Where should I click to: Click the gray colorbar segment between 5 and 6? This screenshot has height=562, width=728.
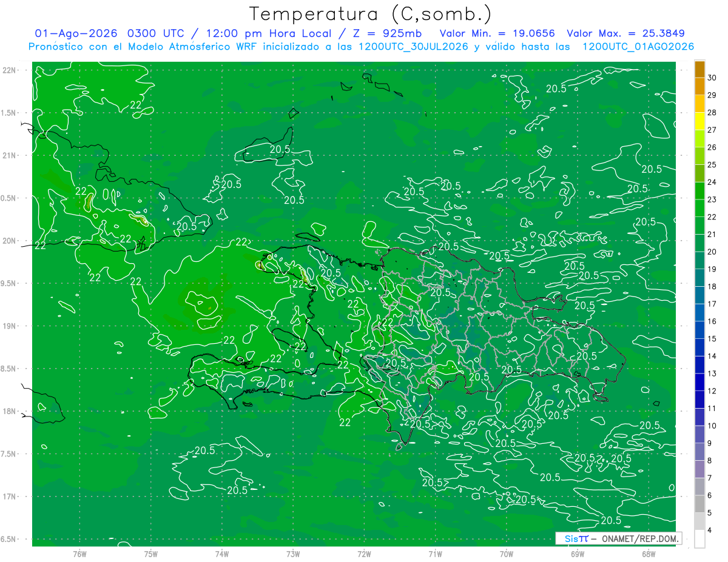tap(699, 504)
